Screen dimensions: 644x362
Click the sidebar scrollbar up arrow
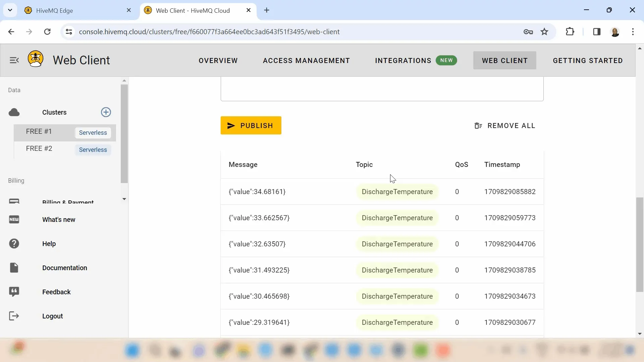[124, 80]
